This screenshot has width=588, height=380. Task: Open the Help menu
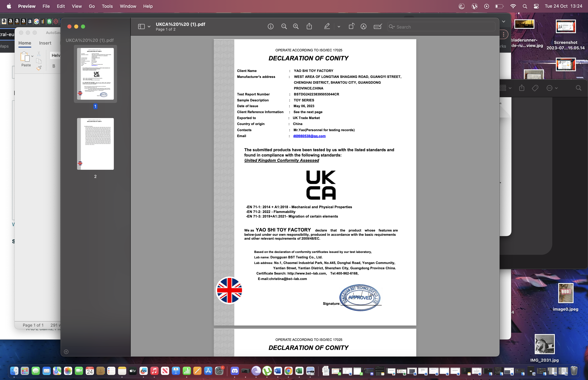148,6
